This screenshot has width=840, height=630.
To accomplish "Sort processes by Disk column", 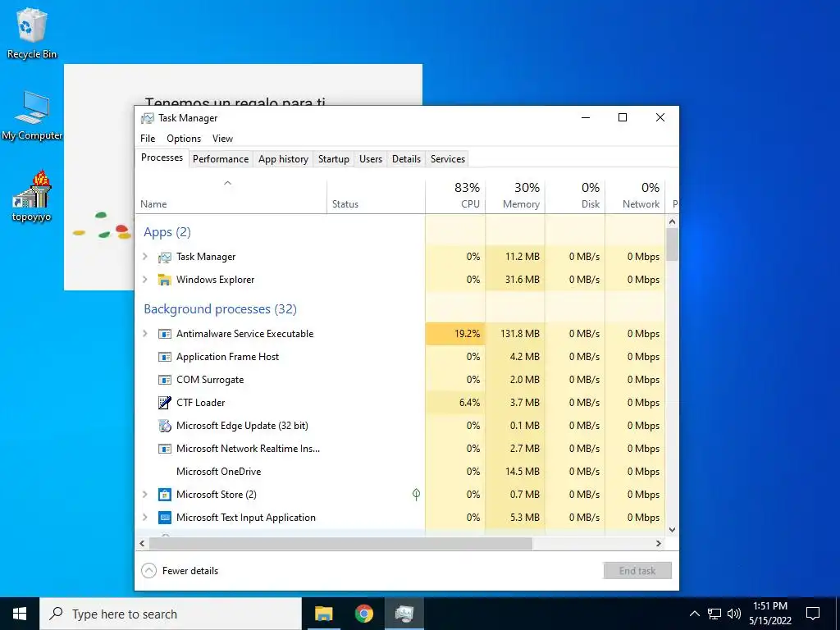I will point(575,197).
